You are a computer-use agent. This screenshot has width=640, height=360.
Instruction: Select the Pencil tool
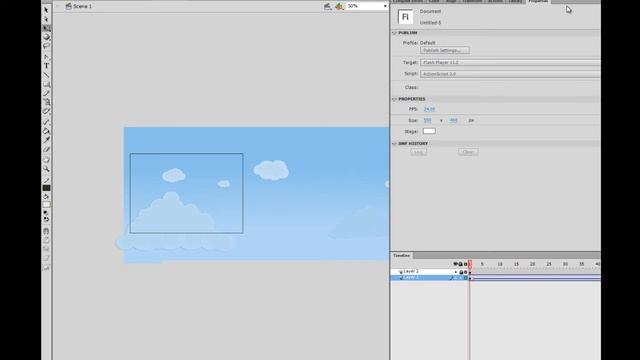46,93
